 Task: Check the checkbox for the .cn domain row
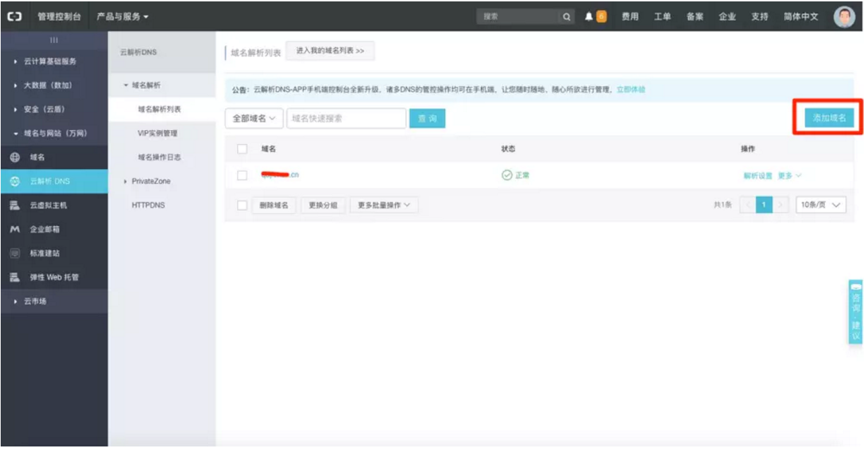[242, 175]
